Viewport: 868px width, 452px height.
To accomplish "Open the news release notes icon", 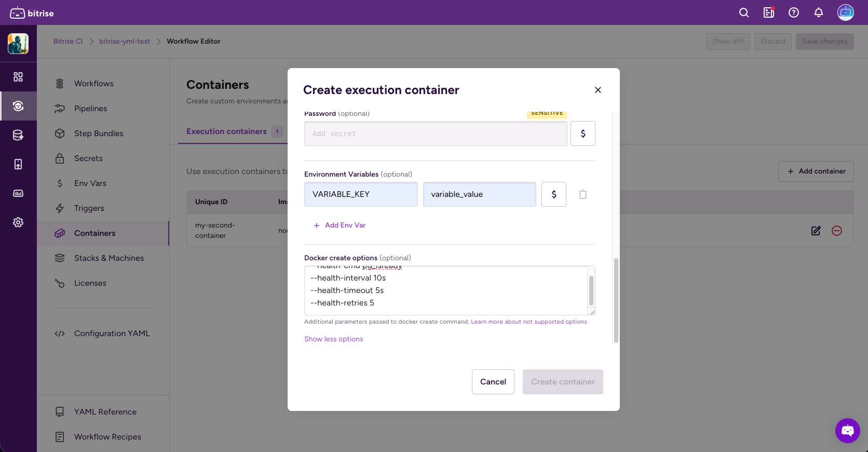I will pos(769,13).
